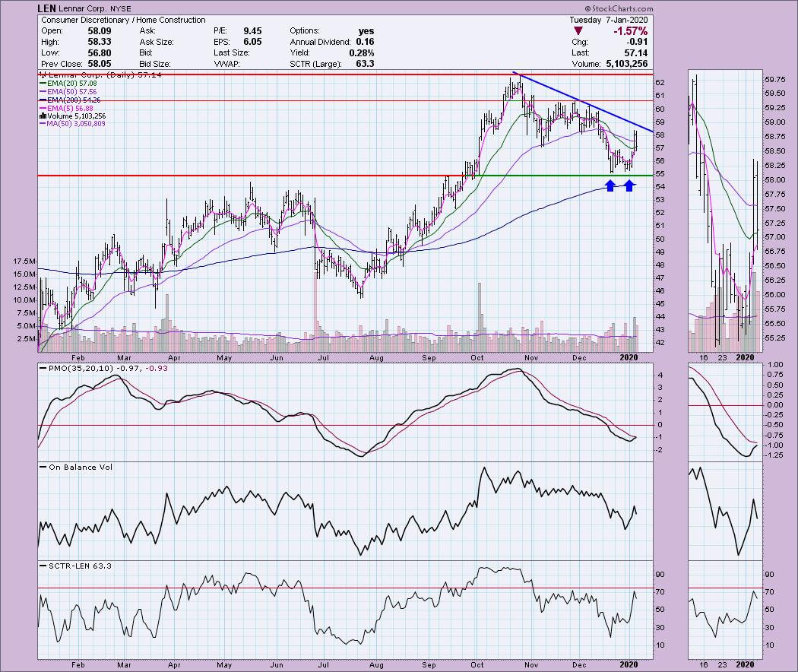Click the SCTR (Large) value 63.3 in header
798x672 pixels.
click(x=366, y=64)
